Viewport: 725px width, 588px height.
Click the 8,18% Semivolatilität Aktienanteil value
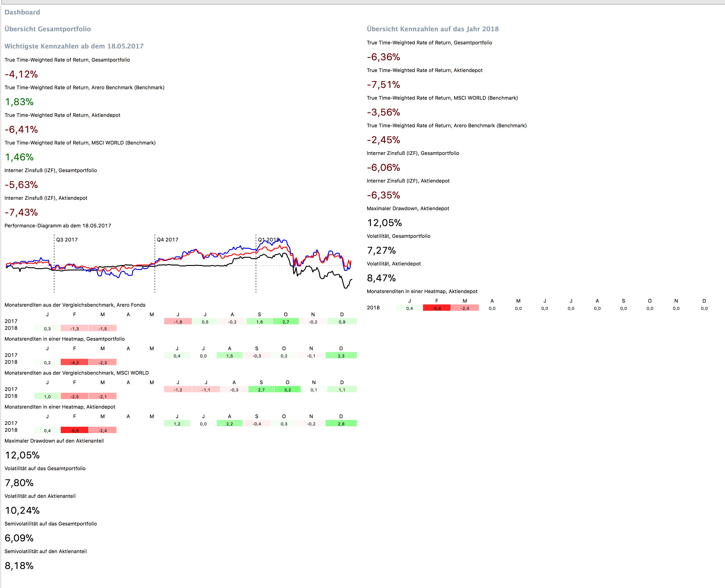(x=19, y=566)
